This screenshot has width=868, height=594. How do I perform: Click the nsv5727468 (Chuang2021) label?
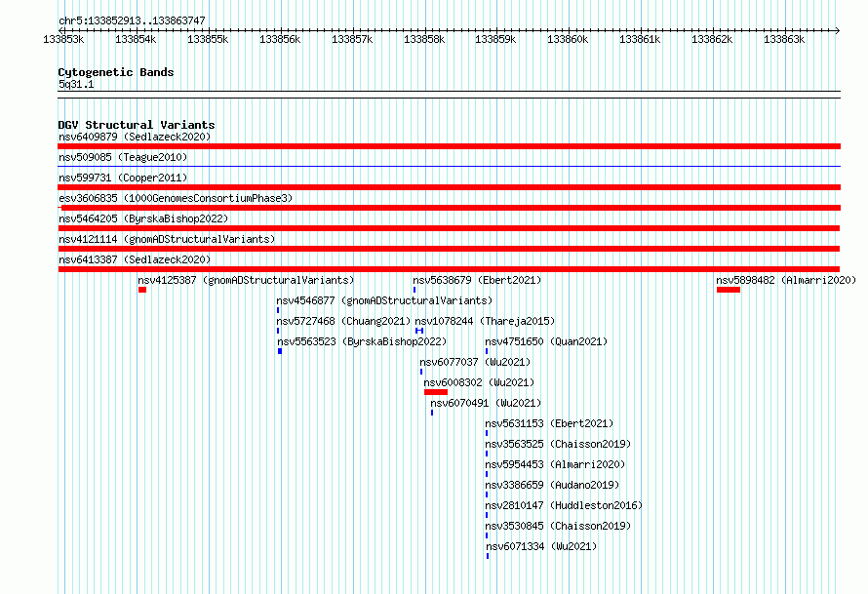[343, 321]
